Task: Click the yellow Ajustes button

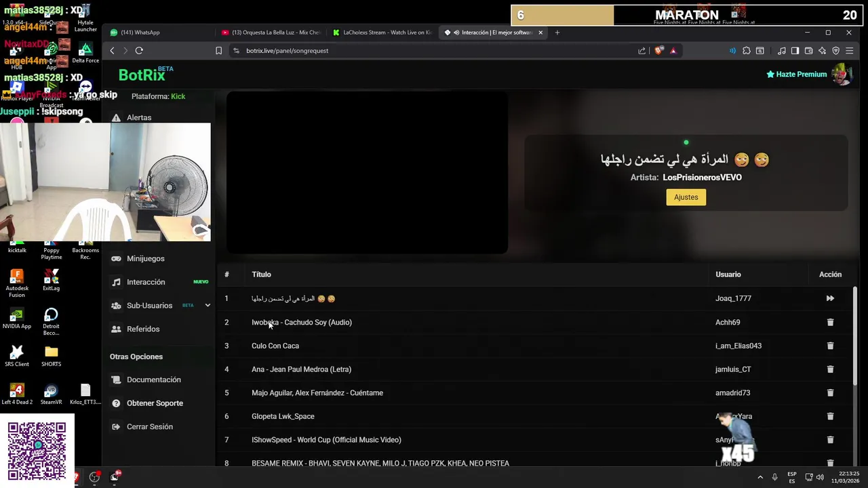Action: click(x=686, y=197)
